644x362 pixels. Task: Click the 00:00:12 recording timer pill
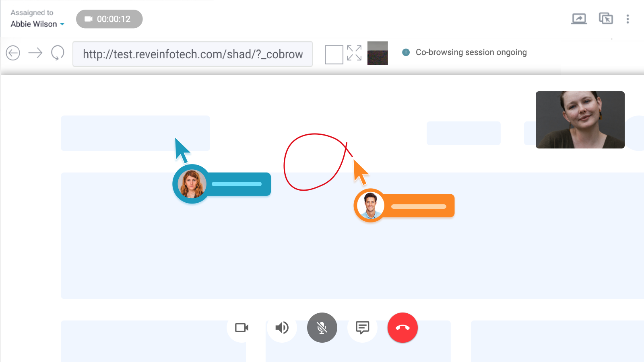pyautogui.click(x=109, y=19)
